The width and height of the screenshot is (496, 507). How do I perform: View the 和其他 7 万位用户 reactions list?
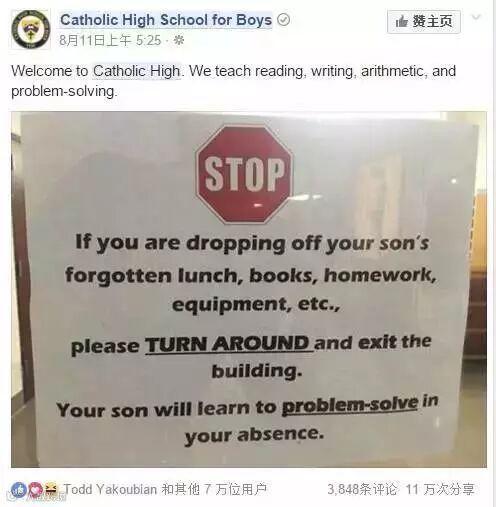214,489
